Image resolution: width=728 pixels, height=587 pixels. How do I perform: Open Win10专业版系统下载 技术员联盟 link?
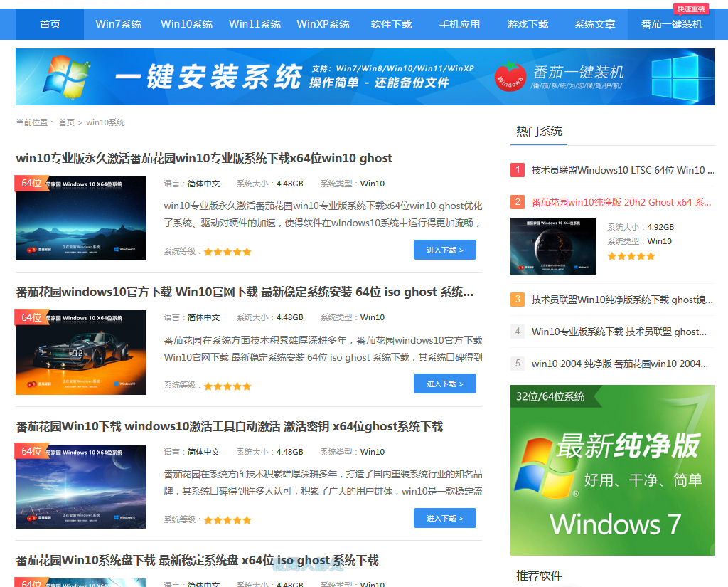pos(619,332)
